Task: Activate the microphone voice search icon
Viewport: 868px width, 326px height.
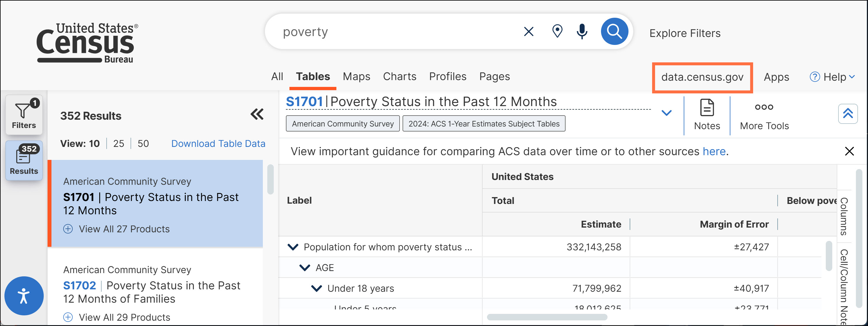Action: [582, 32]
